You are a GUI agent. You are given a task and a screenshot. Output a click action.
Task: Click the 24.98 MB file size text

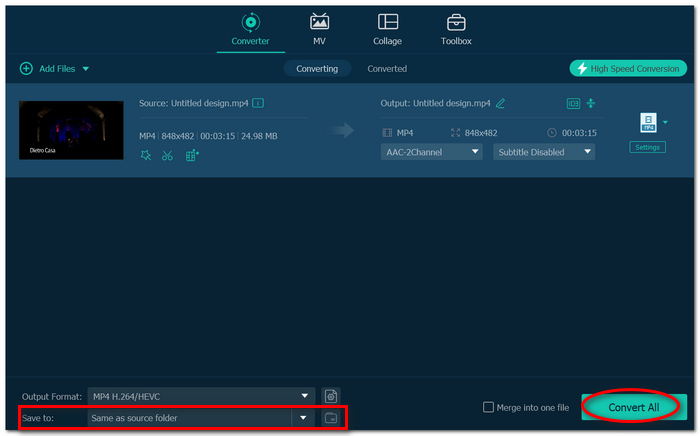tap(259, 136)
